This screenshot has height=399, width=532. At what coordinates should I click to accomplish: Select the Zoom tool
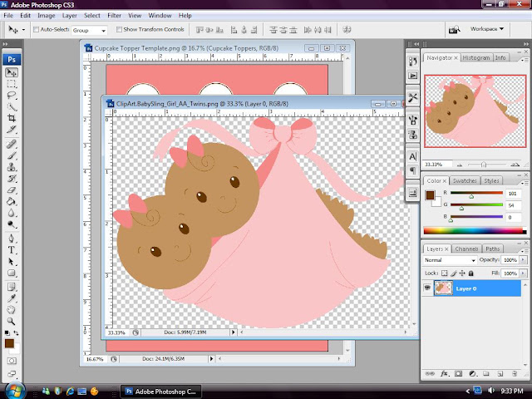point(12,322)
